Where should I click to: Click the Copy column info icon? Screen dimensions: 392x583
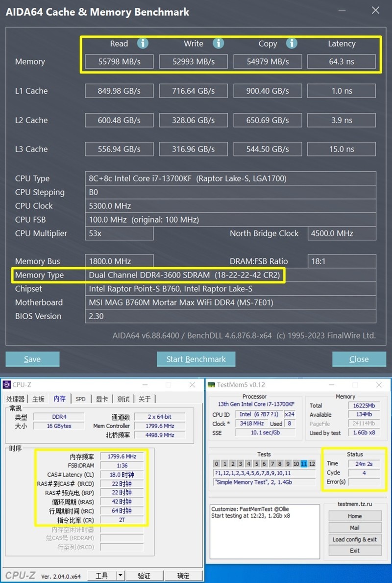(x=292, y=43)
